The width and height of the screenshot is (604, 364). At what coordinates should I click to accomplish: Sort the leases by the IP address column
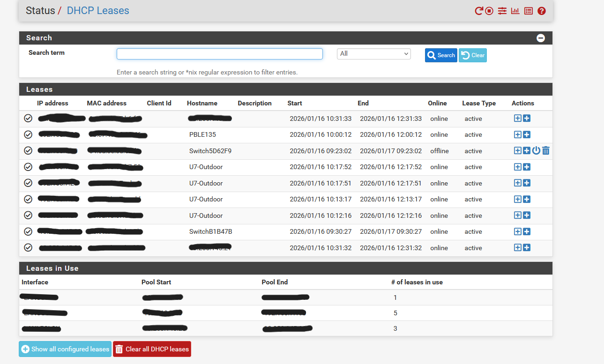point(52,103)
